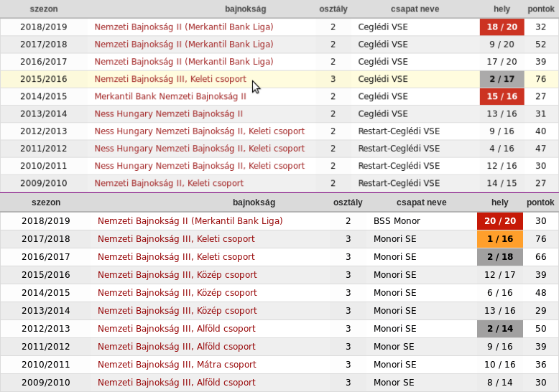Open 2012/2013 Ness Hungary Keleti csoport link

[x=199, y=131]
